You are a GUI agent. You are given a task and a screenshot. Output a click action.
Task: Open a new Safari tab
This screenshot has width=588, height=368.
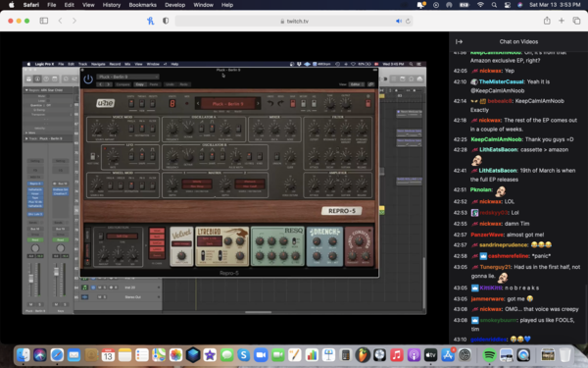[562, 21]
